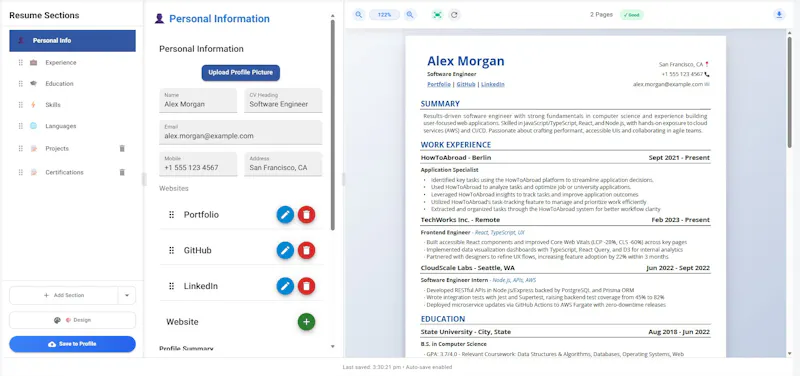Click the 'Last saved' status text
The image size is (800, 376).
[x=397, y=367]
